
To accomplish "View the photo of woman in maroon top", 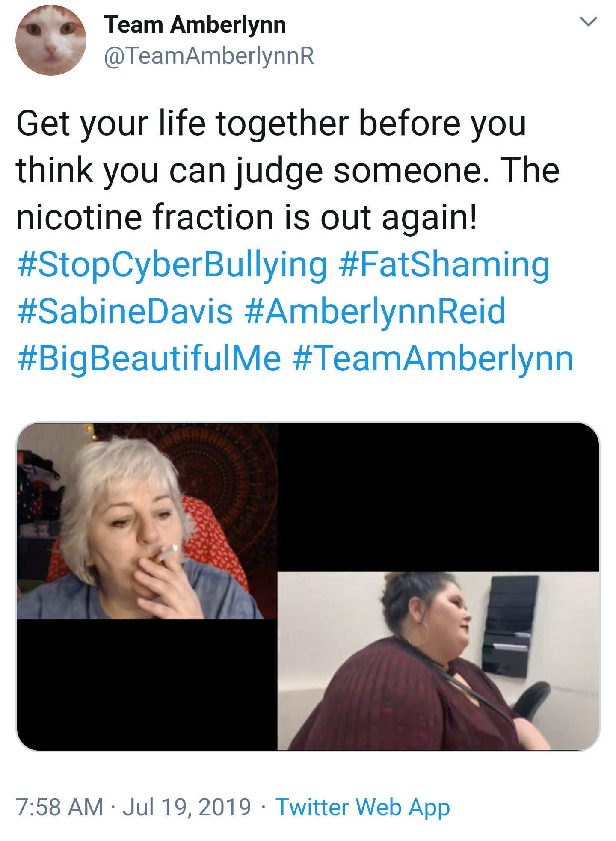I will (438, 660).
